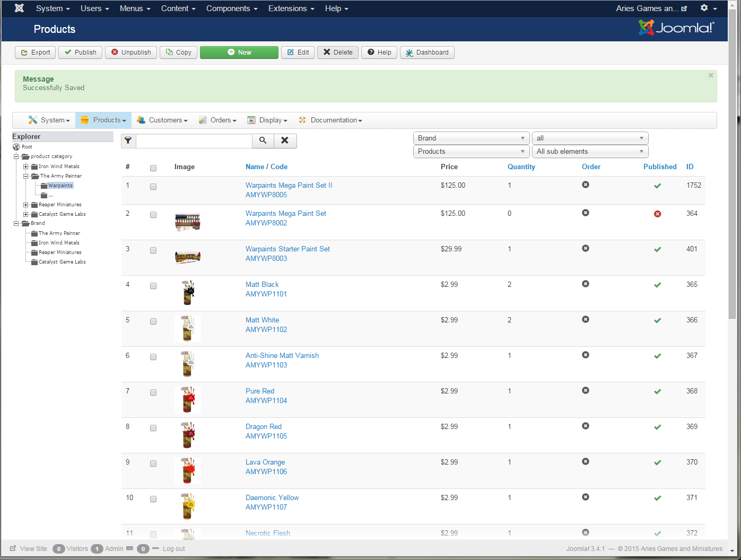
Task: Check the Lava Orange row checkbox
Action: 153,463
